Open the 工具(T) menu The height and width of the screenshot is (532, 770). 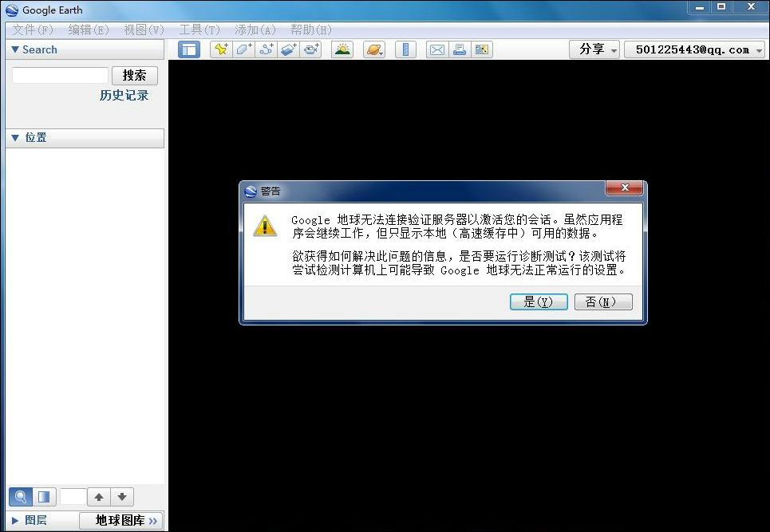[x=199, y=30]
